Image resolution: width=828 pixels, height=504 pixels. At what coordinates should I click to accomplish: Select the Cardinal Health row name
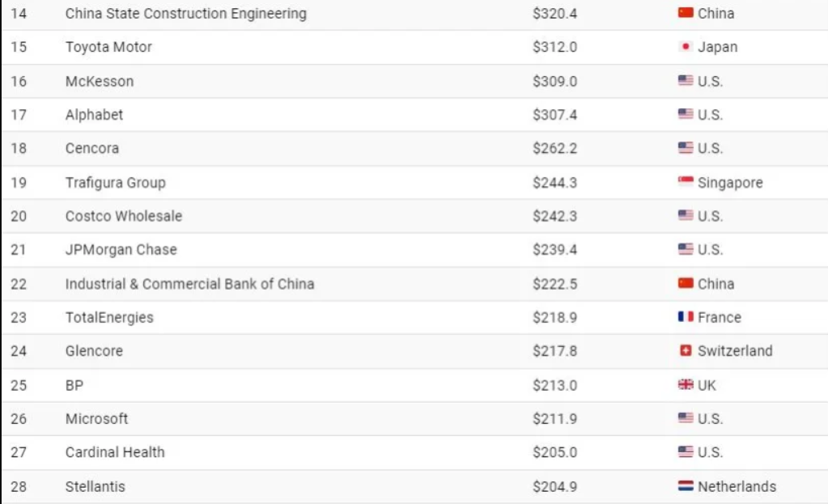115,452
